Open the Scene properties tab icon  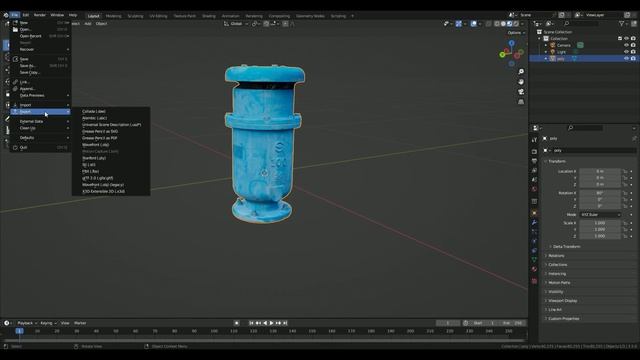(x=534, y=180)
